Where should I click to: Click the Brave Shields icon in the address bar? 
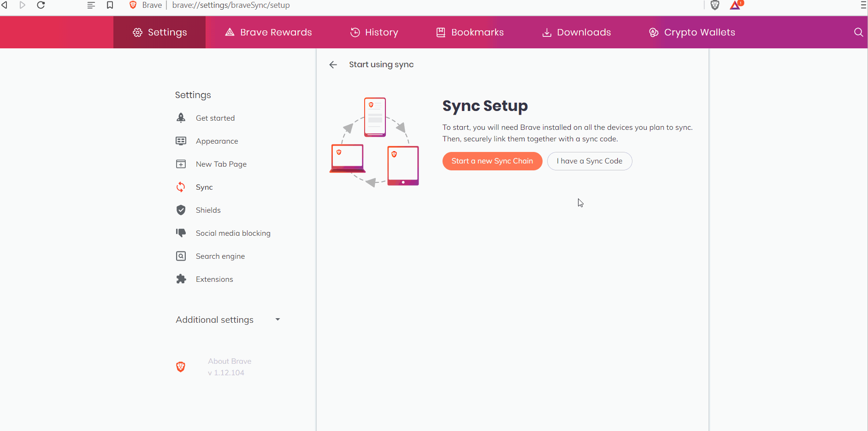pyautogui.click(x=715, y=5)
